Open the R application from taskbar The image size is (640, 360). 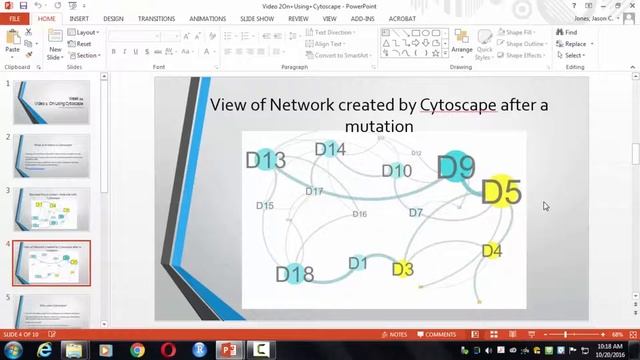pyautogui.click(x=199, y=350)
